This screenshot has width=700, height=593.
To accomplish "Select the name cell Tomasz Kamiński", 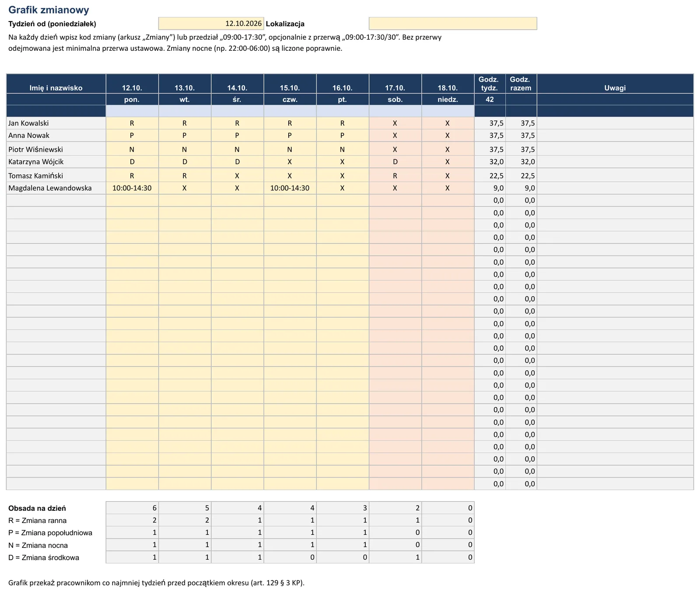I will [56, 175].
